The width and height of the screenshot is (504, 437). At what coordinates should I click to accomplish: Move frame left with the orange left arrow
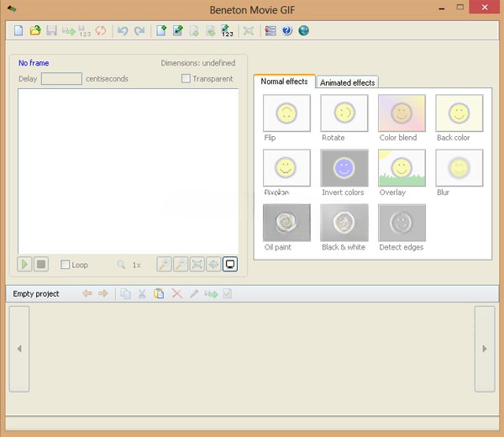click(x=87, y=293)
